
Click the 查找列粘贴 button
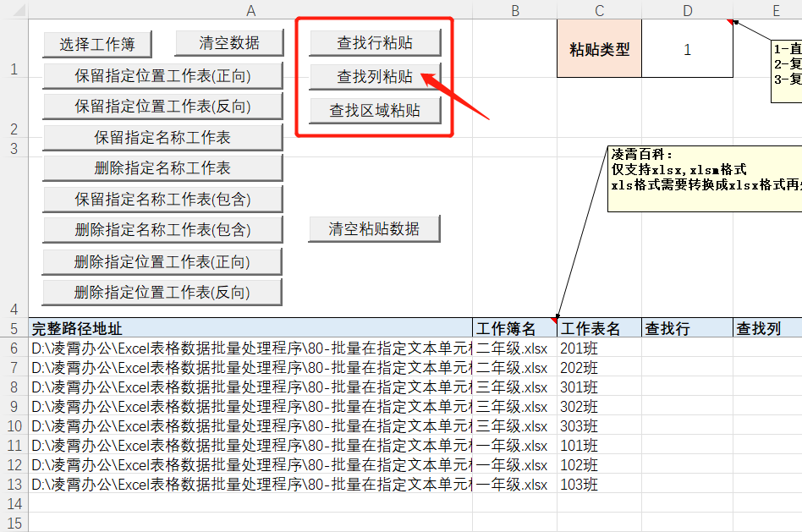375,76
